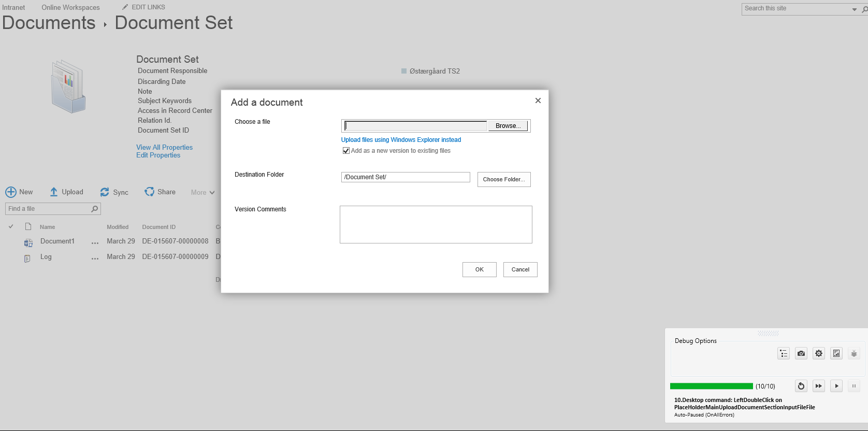Image resolution: width=868 pixels, height=431 pixels.
Task: Click the Share icon in the toolbar
Action: [x=150, y=192]
